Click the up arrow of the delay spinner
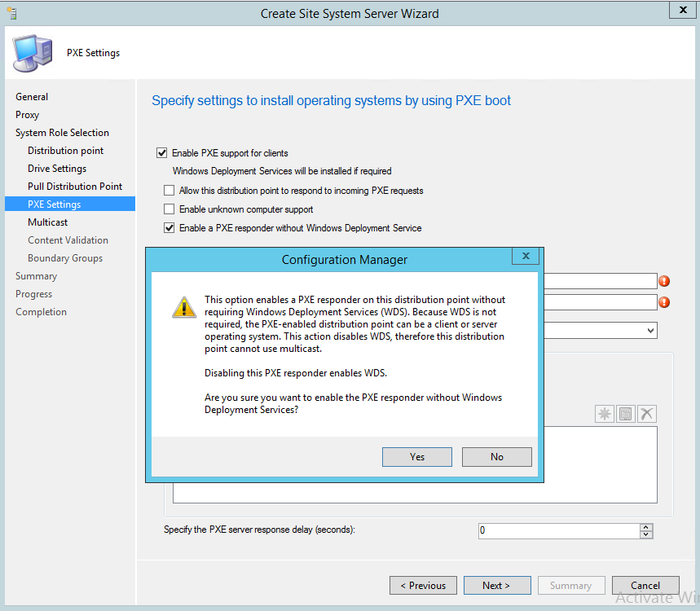The height and width of the screenshot is (611, 700). pyautogui.click(x=645, y=526)
